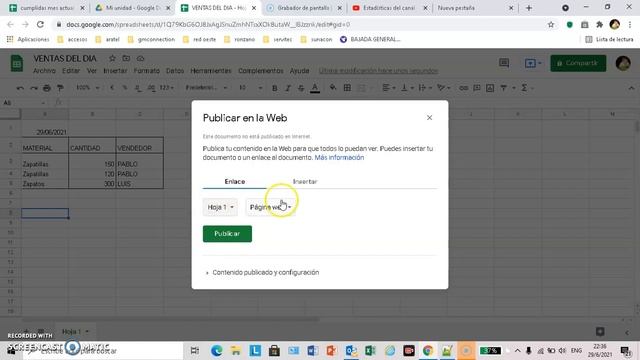Viewport: 640px width, 360px height.
Task: Open the text color picker
Action: [x=315, y=88]
